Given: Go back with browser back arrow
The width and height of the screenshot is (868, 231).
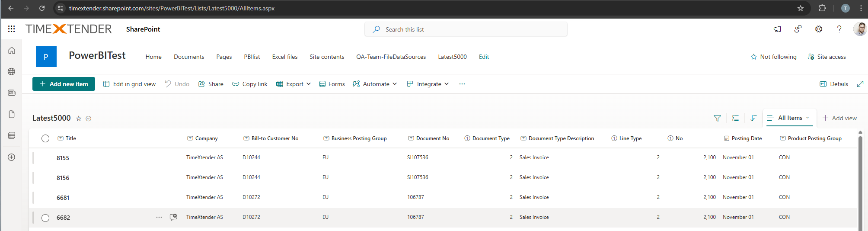Looking at the screenshot, I should pos(11,8).
